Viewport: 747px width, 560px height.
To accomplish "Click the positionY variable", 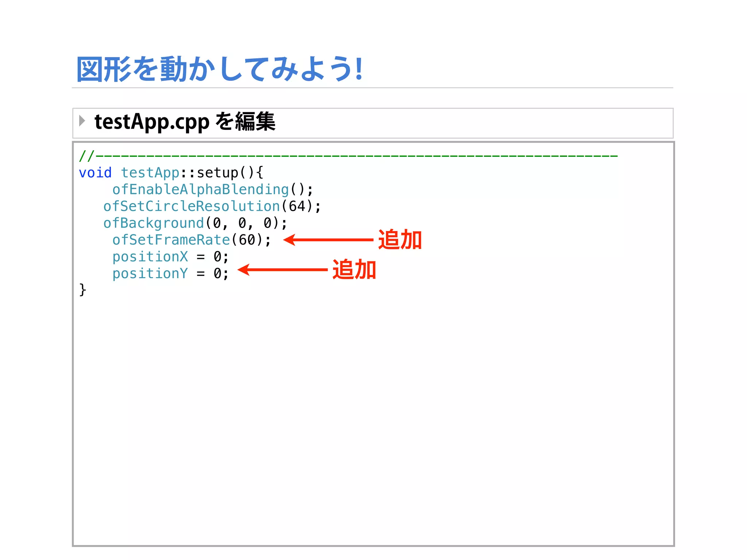I will coord(150,273).
